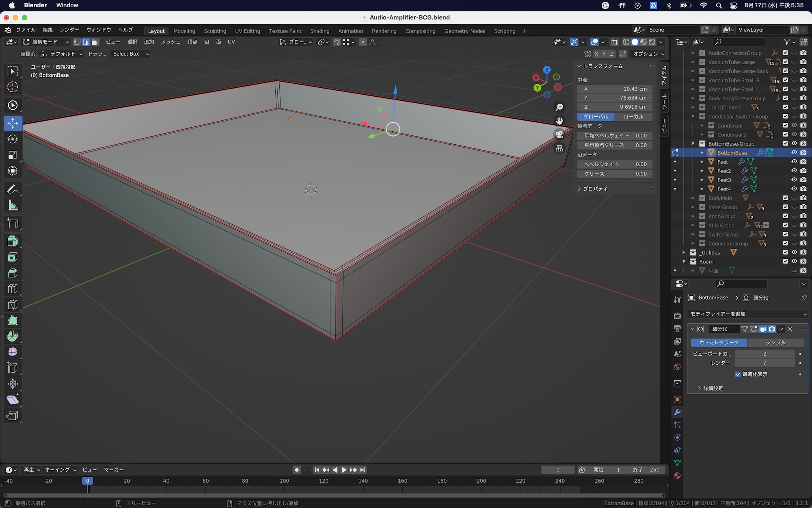
Task: Toggle X-ray display in viewport header
Action: (615, 42)
